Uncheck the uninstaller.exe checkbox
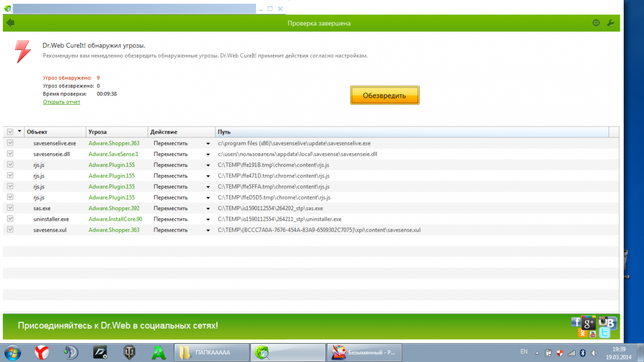The width and height of the screenshot is (644, 362). pyautogui.click(x=10, y=219)
